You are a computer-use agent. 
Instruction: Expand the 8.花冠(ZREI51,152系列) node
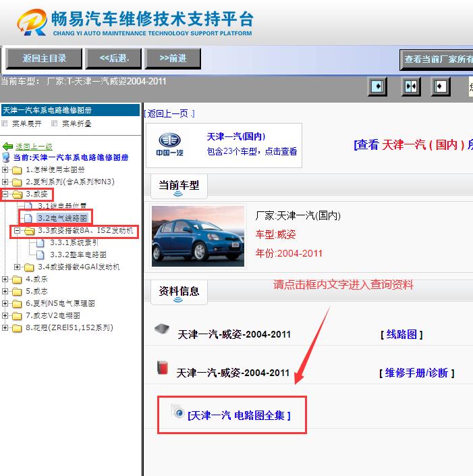tap(5, 327)
